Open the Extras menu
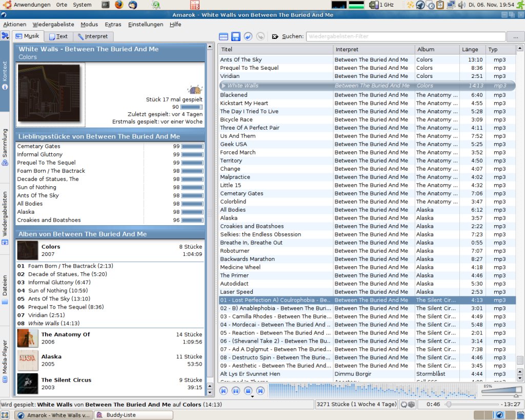The width and height of the screenshot is (525, 420). tap(113, 25)
